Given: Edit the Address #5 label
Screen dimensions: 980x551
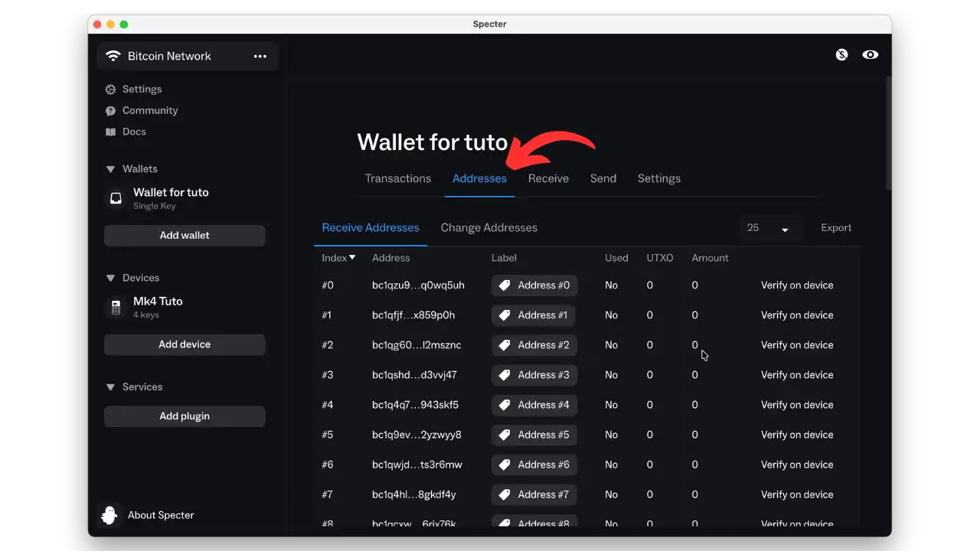Looking at the screenshot, I should (534, 435).
